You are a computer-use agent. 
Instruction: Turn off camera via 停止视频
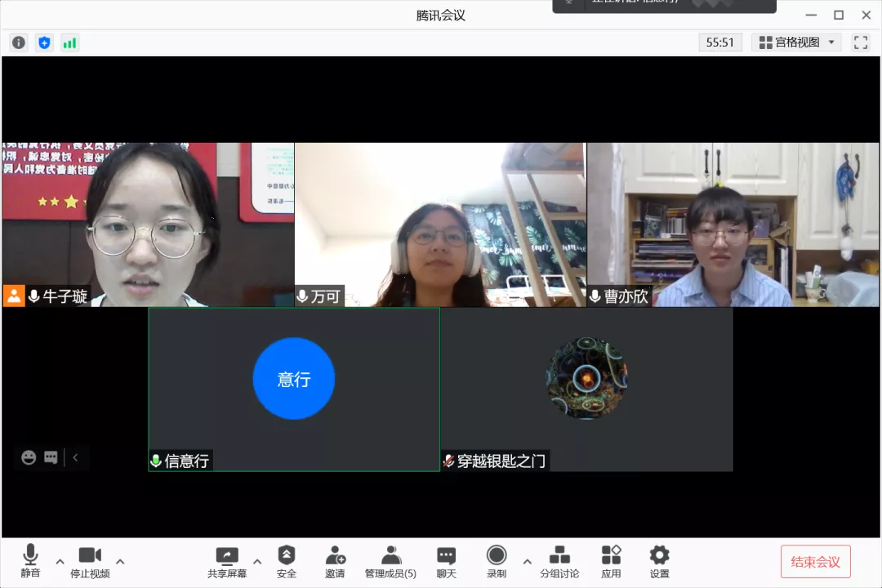90,561
